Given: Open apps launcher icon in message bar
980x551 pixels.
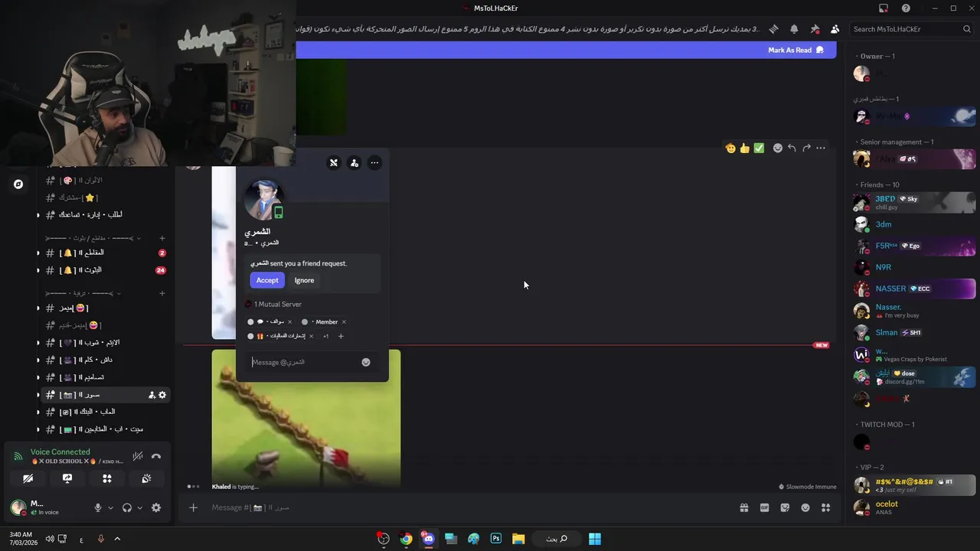Looking at the screenshot, I should 825,507.
